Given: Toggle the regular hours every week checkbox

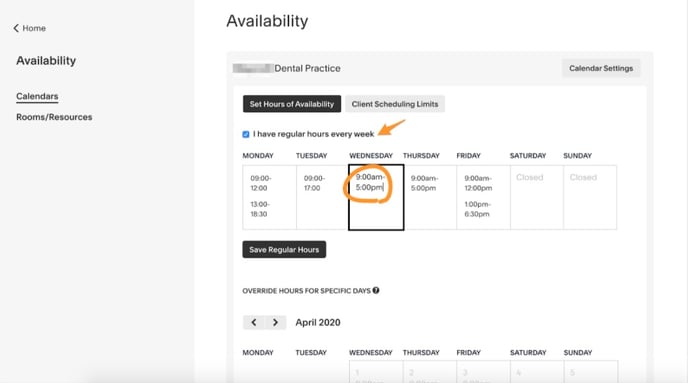Looking at the screenshot, I should pyautogui.click(x=246, y=134).
